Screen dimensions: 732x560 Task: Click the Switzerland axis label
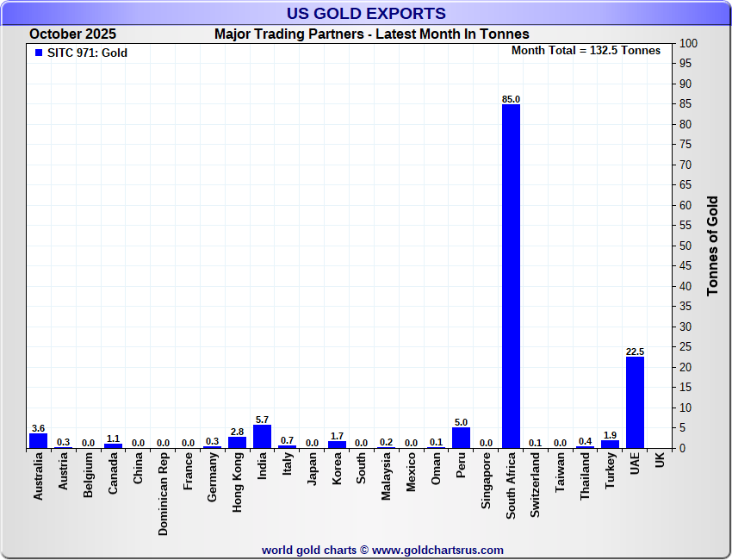pos(535,485)
